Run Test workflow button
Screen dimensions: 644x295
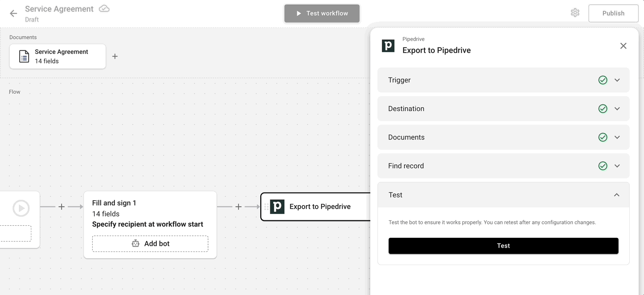322,13
